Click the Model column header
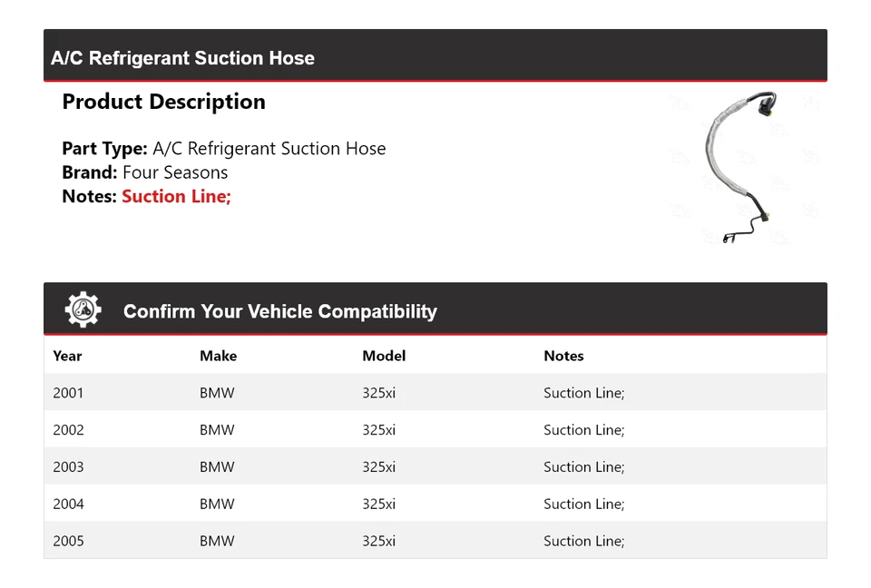Screen dimensions: 871x588 [x=384, y=356]
